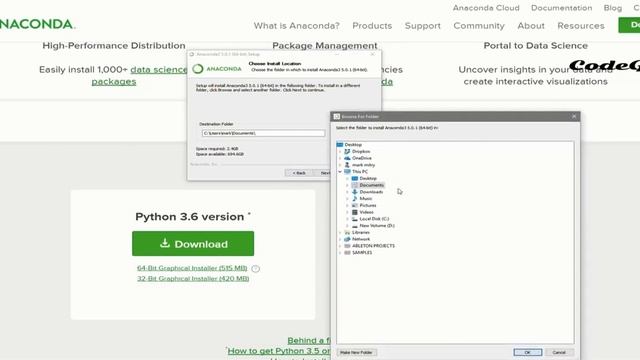Open the Documentation link

(561, 8)
